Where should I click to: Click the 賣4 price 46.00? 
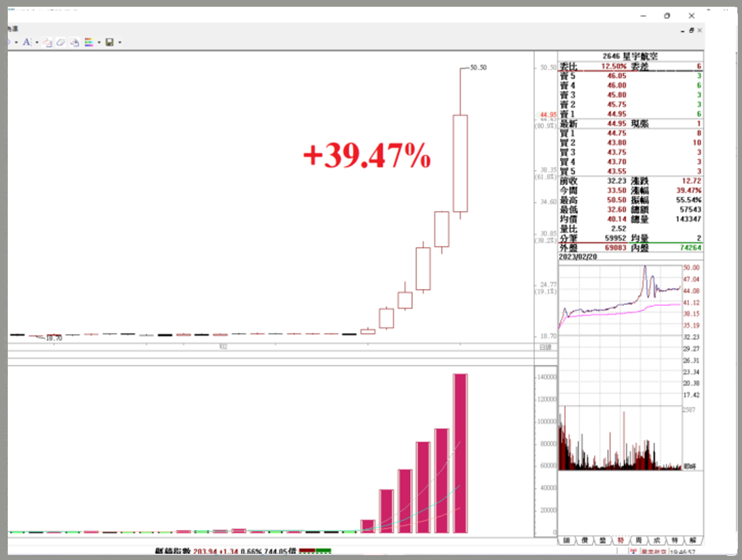point(616,85)
